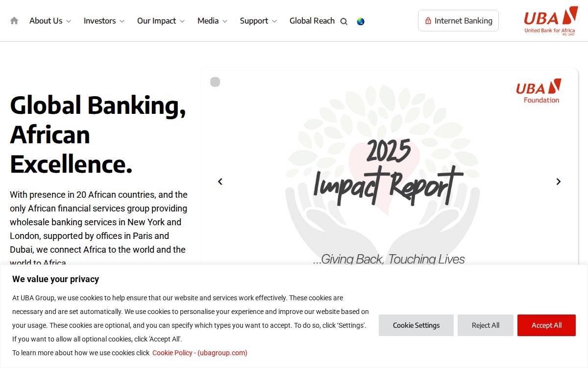Click the '...Giving Back, Touching Lives' caption

click(389, 259)
